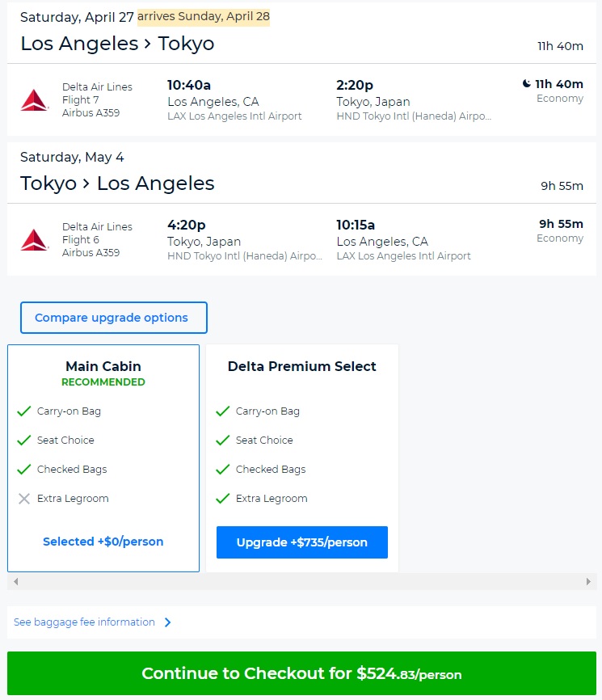Click Carry-on Bag checkmark in Main Cabin
The image size is (602, 700).
pyautogui.click(x=24, y=411)
